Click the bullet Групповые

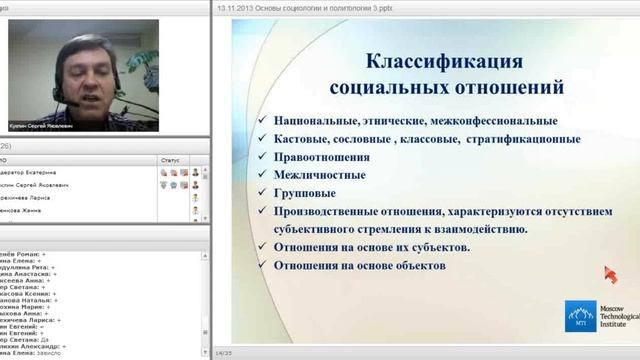304,193
